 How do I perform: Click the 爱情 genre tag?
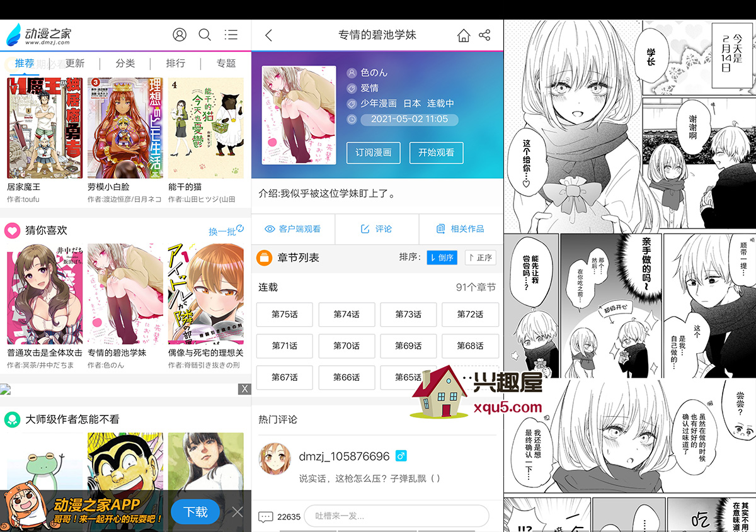click(x=370, y=88)
